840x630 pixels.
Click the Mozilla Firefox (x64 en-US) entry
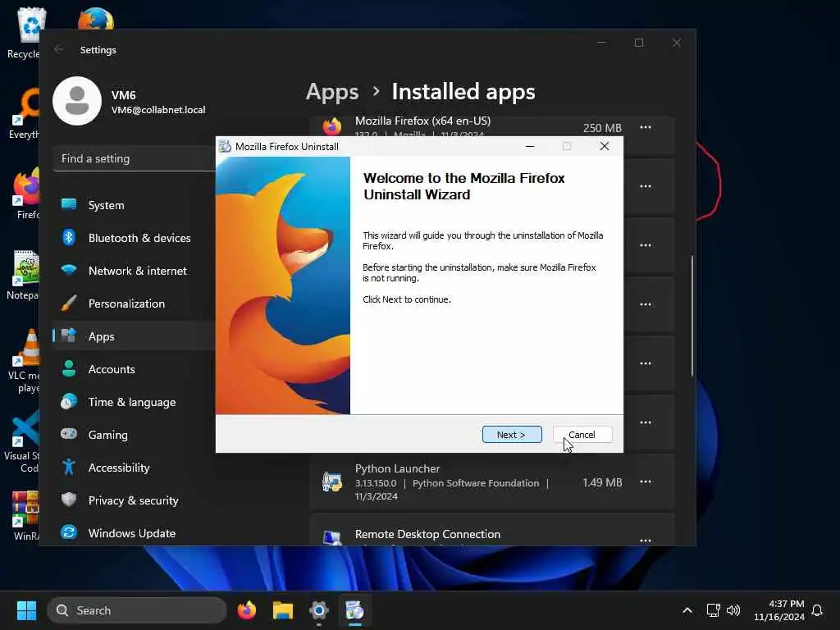pos(422,121)
